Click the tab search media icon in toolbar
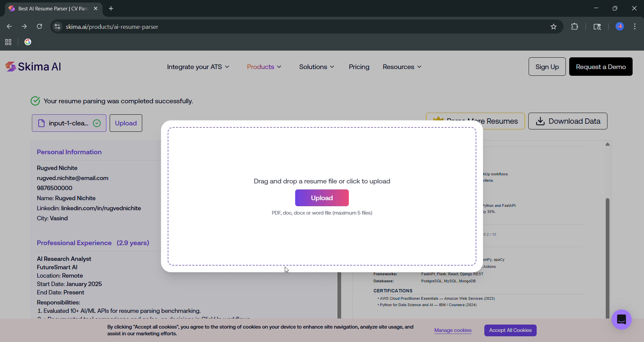 [x=597, y=26]
